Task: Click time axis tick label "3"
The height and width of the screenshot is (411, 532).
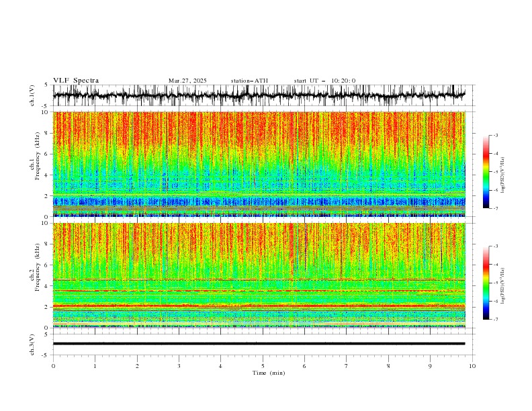Action: [179, 366]
